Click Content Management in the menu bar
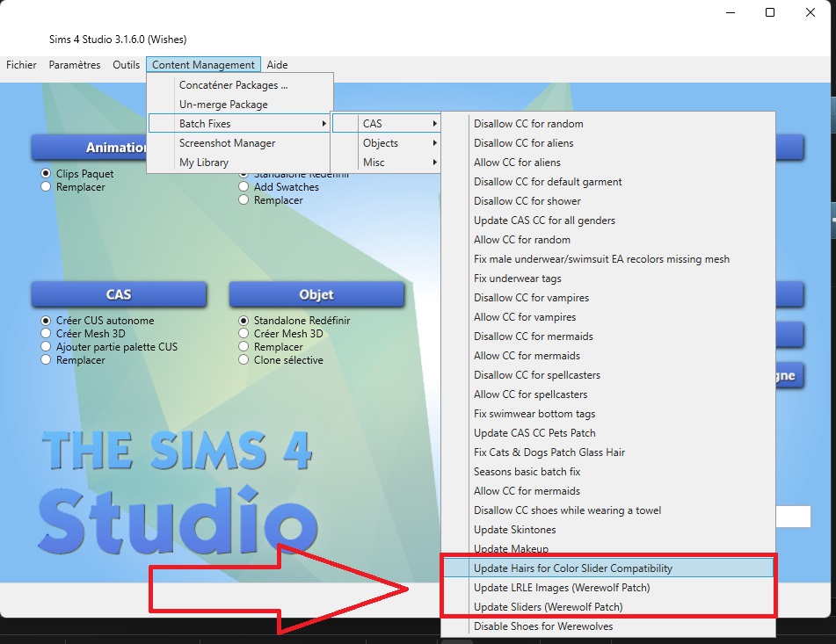The height and width of the screenshot is (644, 836). [203, 64]
